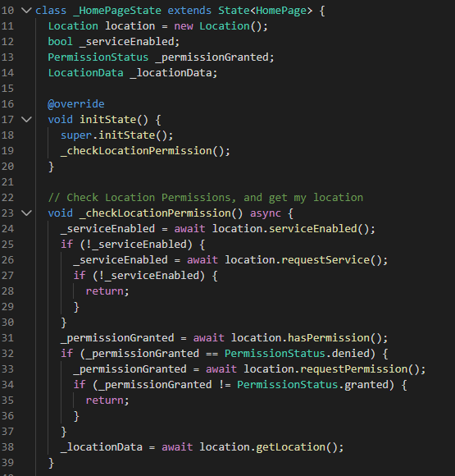The image size is (455, 476).
Task: Click 'bool _serviceEnabled;' declaration
Action: click(114, 42)
